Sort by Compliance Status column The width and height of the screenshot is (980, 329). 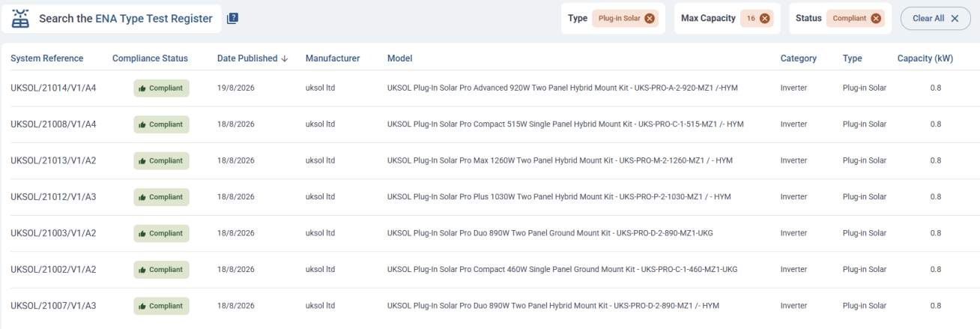point(150,58)
